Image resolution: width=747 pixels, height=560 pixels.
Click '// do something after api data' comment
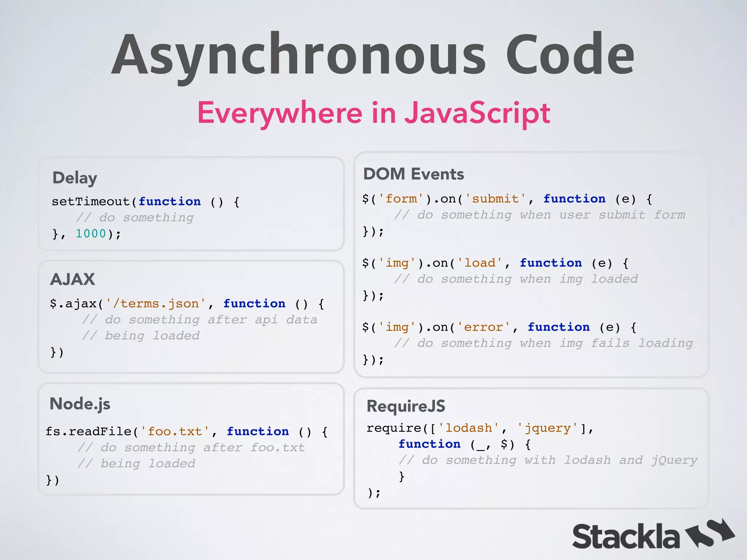pyautogui.click(x=200, y=320)
